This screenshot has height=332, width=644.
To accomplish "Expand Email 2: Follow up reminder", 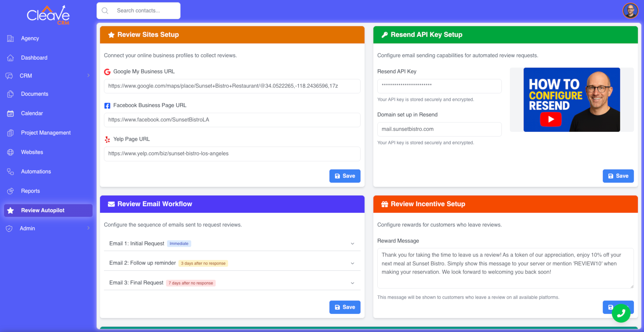I will (352, 263).
